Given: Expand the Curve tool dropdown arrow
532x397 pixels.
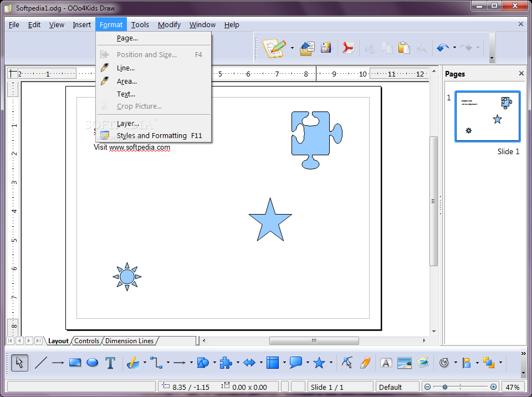Looking at the screenshot, I should [145, 363].
